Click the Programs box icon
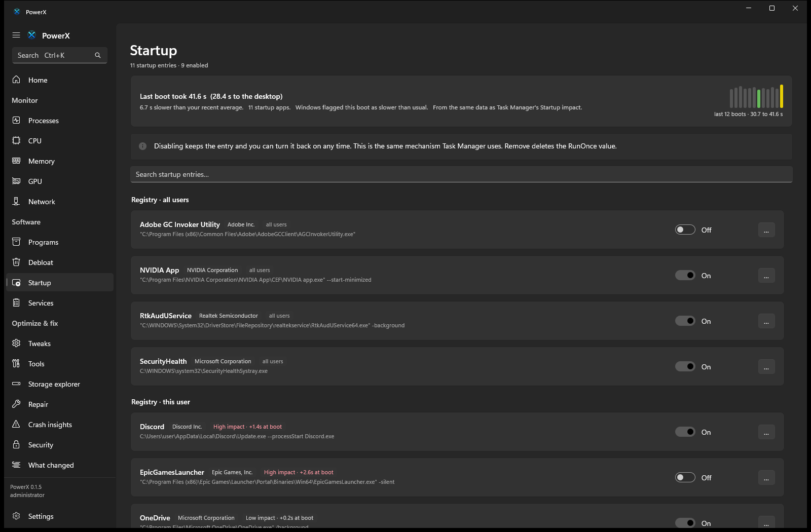 coord(16,242)
